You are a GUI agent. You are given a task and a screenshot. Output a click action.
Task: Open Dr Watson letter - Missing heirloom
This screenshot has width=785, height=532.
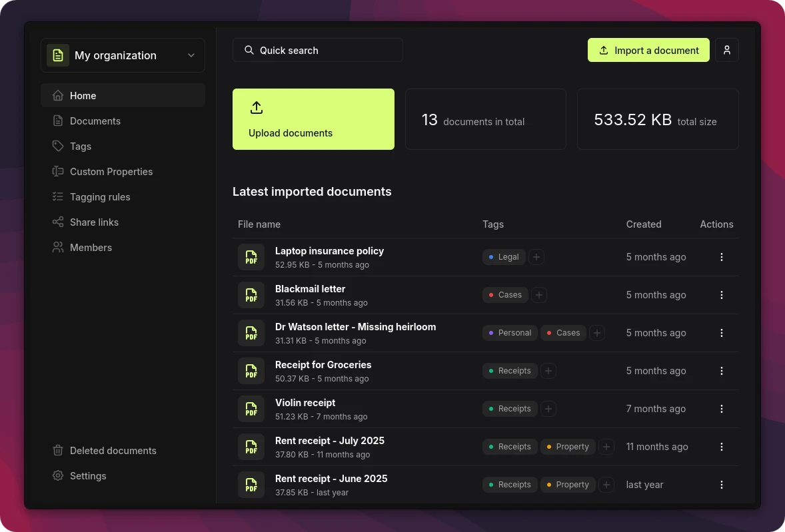click(355, 327)
